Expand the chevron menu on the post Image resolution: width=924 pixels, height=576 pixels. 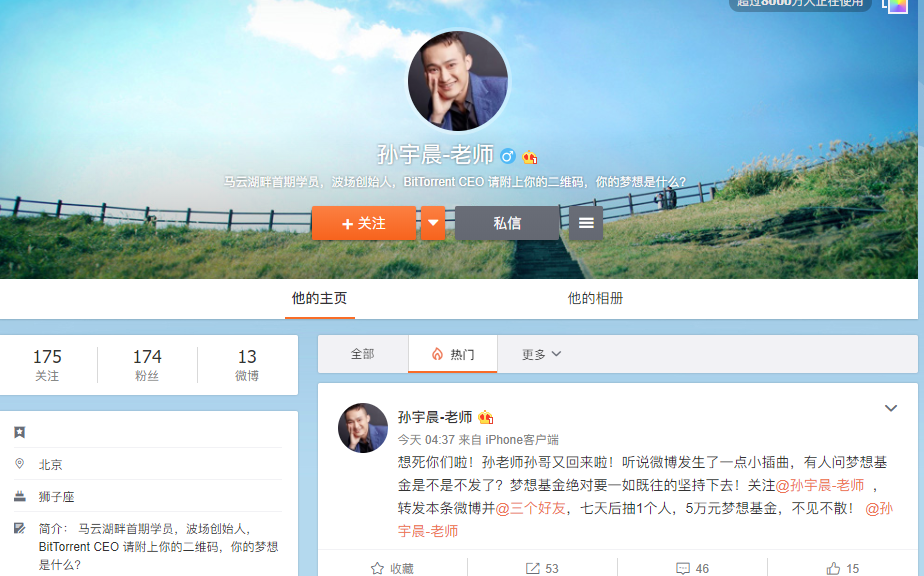[x=891, y=408]
